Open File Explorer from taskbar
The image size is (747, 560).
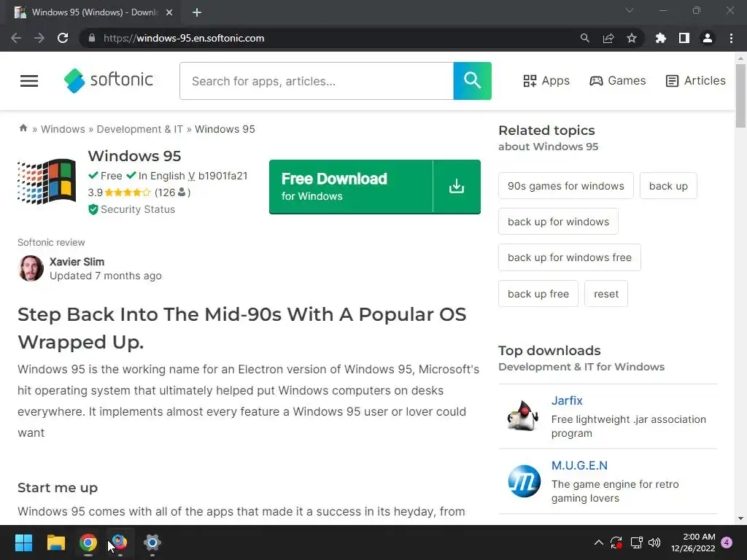point(55,542)
